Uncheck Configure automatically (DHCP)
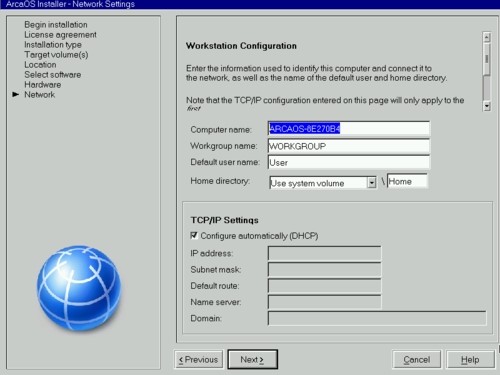This screenshot has width=500, height=375. (x=194, y=236)
